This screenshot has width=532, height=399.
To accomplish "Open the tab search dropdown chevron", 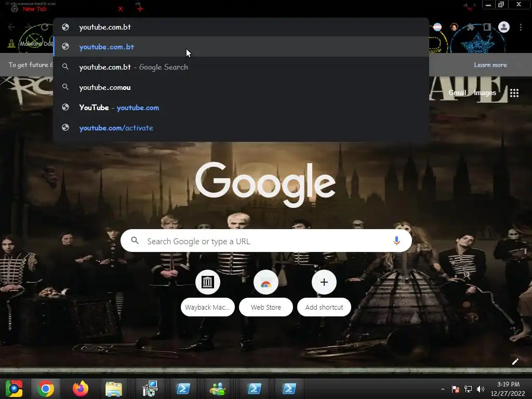I will coord(470,8).
